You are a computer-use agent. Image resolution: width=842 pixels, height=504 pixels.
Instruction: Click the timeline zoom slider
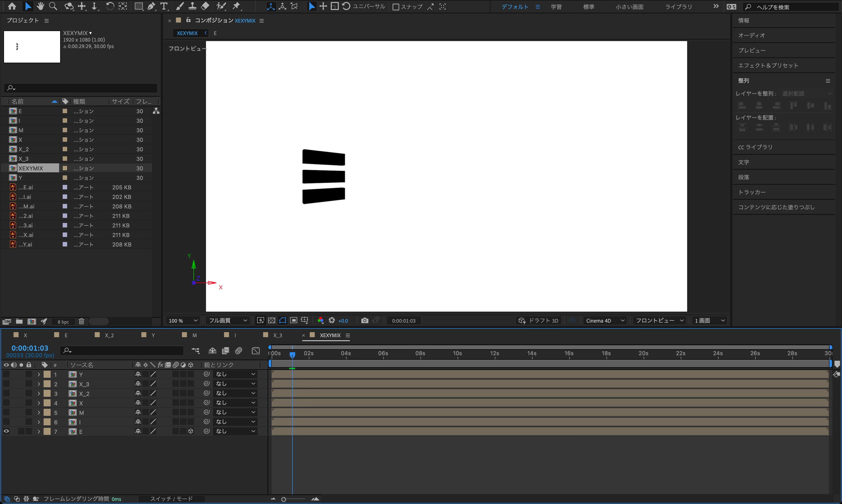284,499
